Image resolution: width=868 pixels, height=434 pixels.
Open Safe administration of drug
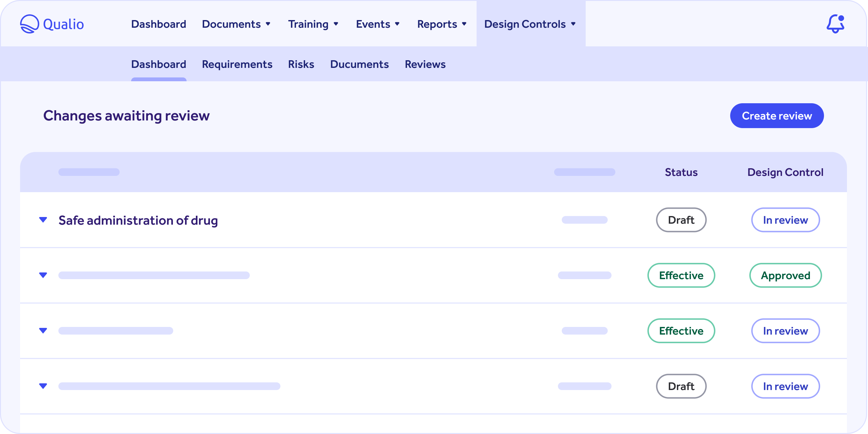138,221
